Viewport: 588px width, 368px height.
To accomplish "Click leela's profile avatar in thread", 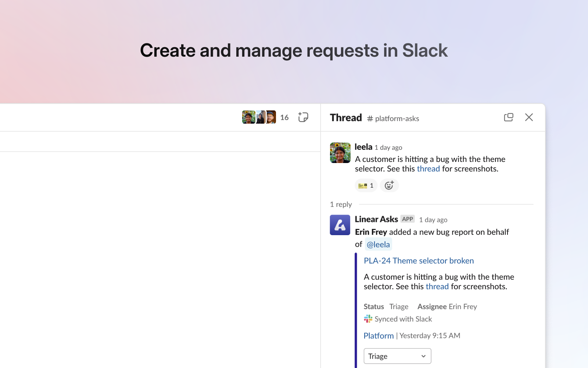I will point(340,153).
